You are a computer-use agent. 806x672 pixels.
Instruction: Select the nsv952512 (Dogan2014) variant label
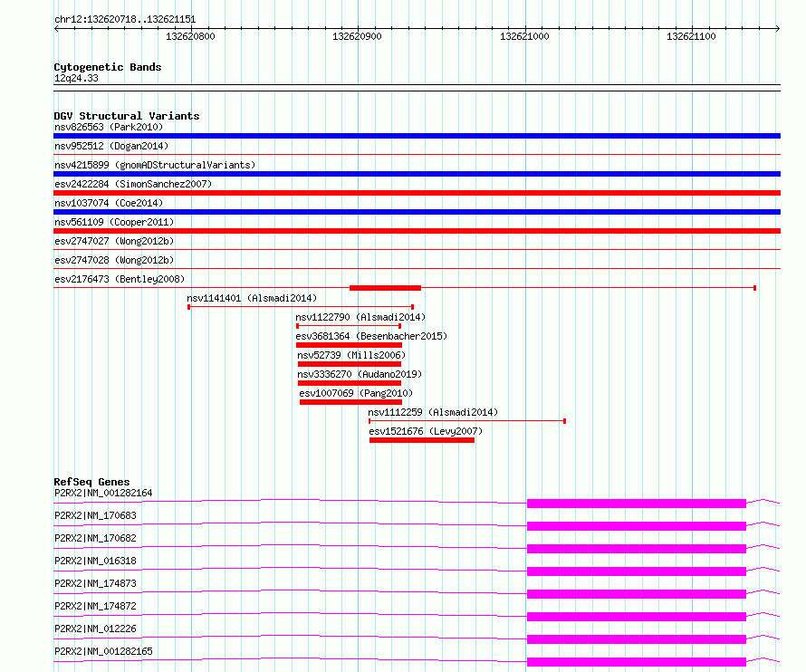point(111,146)
